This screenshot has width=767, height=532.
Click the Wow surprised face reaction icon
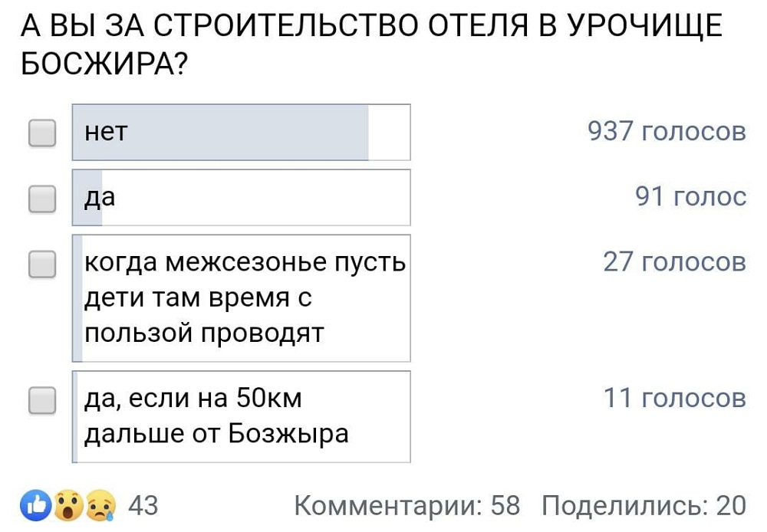click(68, 506)
